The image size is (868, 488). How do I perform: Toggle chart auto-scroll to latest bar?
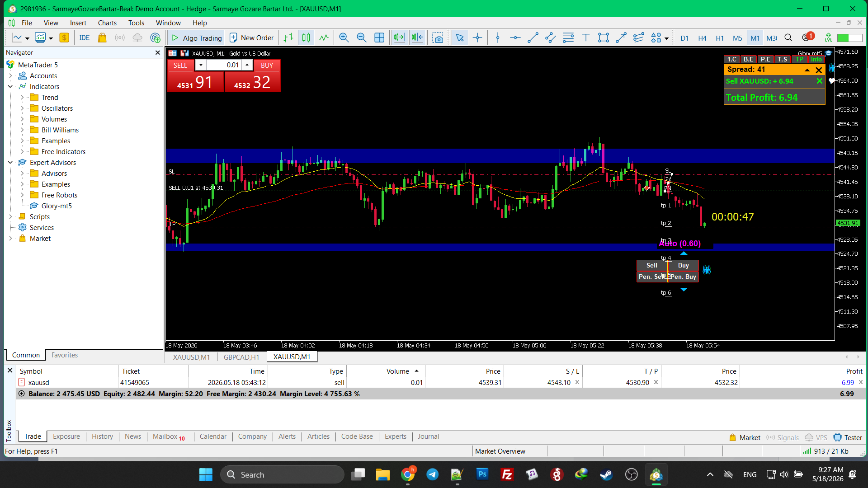coord(399,38)
